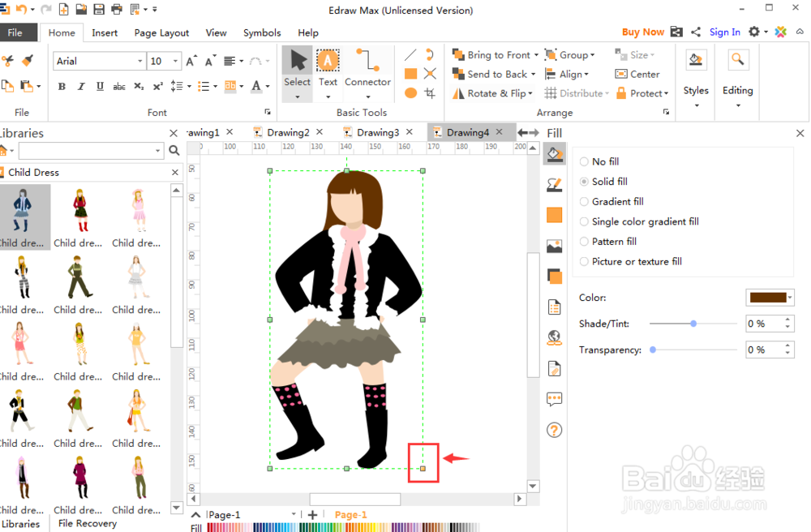
Task: Open the Line pen panel icon
Action: click(x=555, y=184)
